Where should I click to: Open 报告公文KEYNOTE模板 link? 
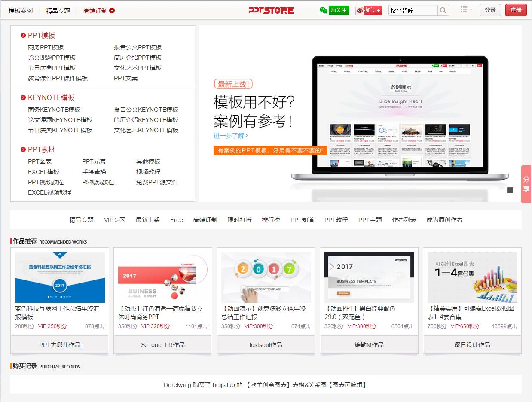146,110
